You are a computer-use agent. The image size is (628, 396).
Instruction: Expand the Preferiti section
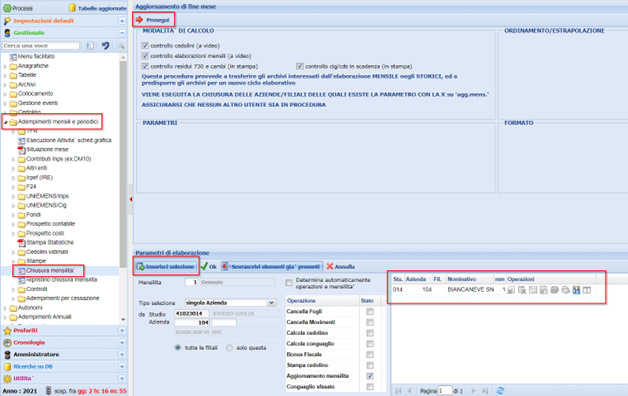122,330
